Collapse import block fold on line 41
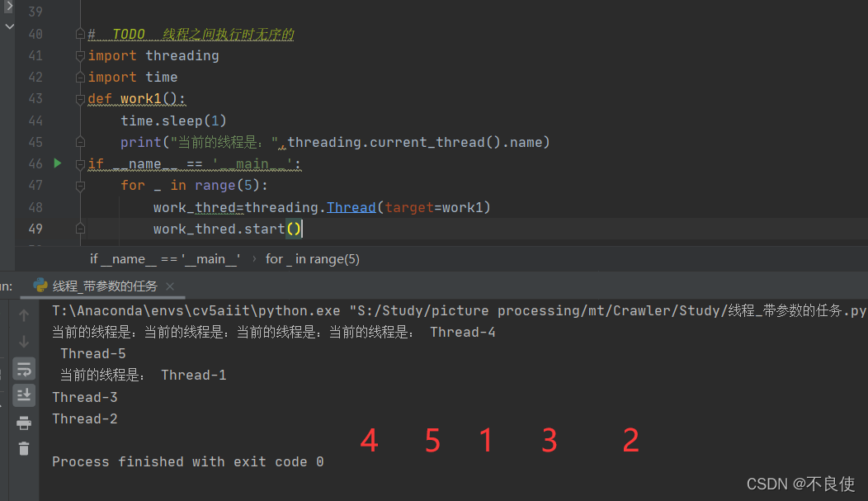The height and width of the screenshot is (501, 868). pyautogui.click(x=80, y=56)
